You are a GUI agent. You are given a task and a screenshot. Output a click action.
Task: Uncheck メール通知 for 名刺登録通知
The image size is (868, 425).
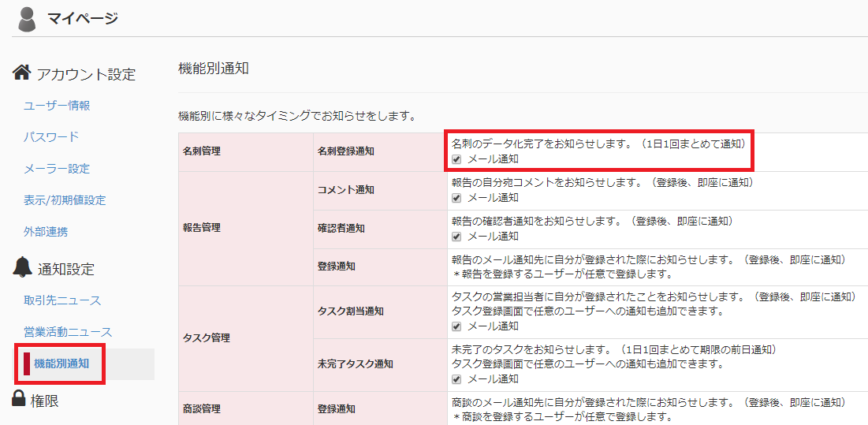pyautogui.click(x=457, y=159)
